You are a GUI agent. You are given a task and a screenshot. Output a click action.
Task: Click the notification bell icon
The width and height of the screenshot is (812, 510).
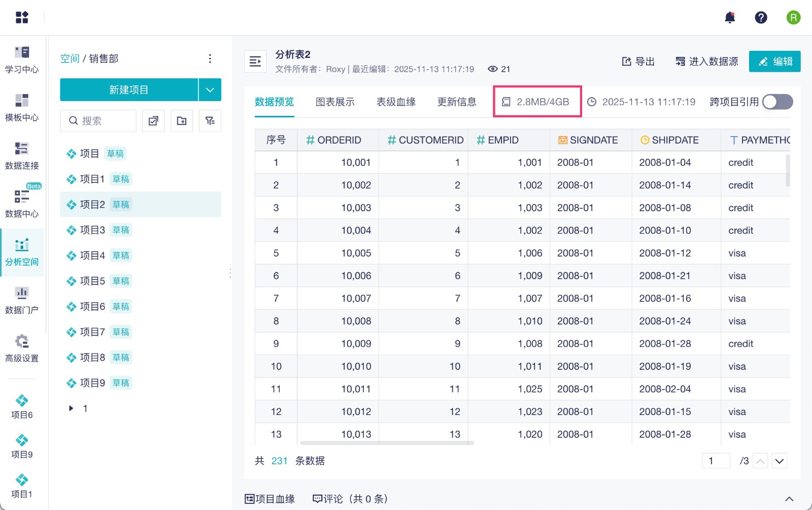click(x=730, y=17)
